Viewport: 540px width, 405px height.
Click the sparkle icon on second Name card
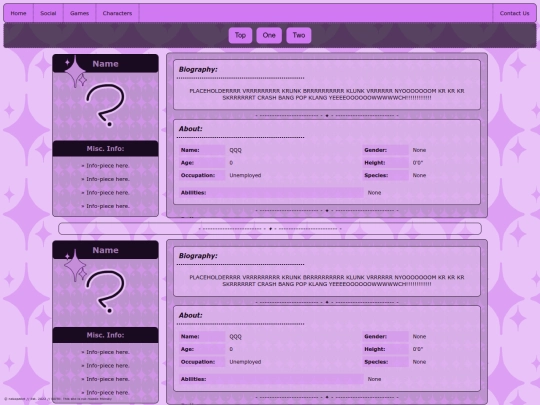click(x=75, y=264)
